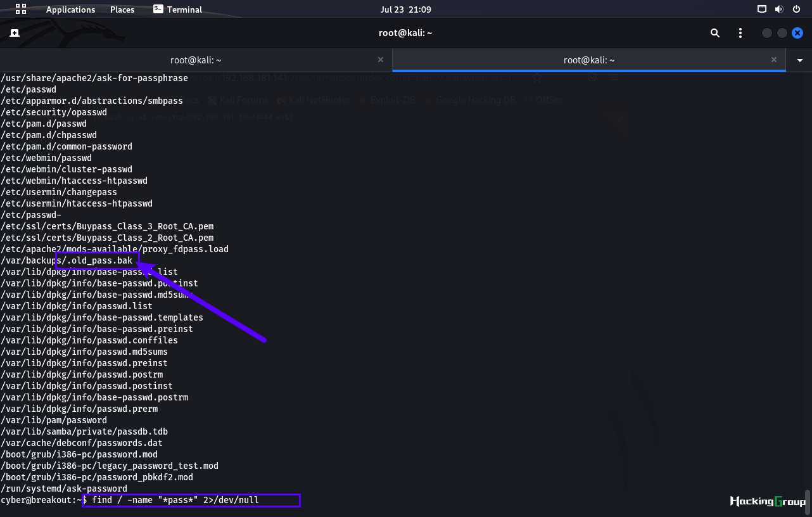Open the Jul 23 21:09 clock calendar
Screen dimensions: 812x517
pos(405,10)
